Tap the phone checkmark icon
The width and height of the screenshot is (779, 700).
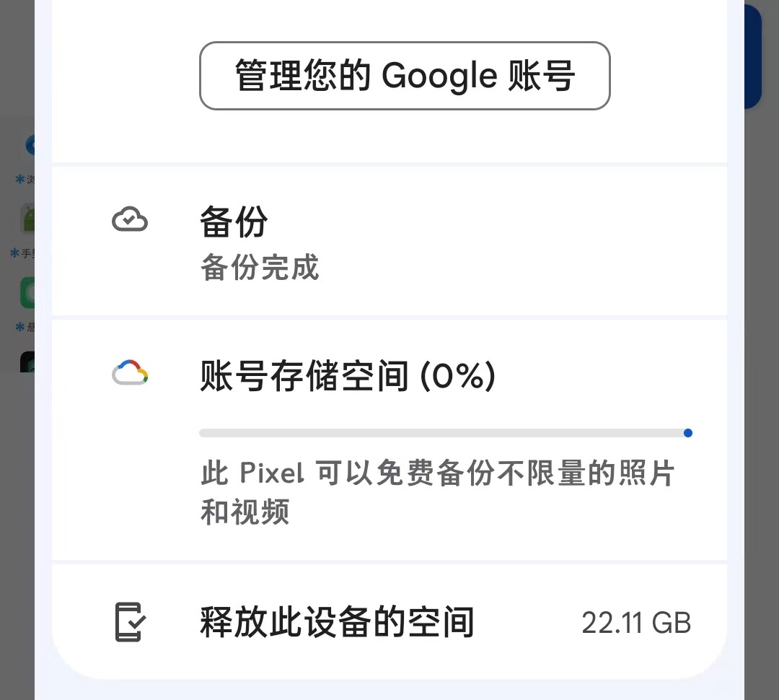point(130,622)
